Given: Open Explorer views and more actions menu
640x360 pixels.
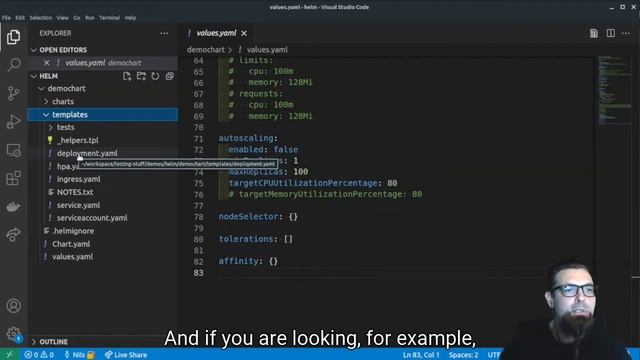Looking at the screenshot, I should tap(164, 33).
